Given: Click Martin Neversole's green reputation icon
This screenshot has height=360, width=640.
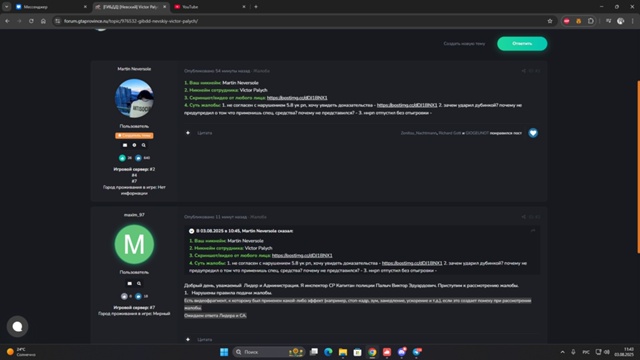Looking at the screenshot, I should point(122,158).
